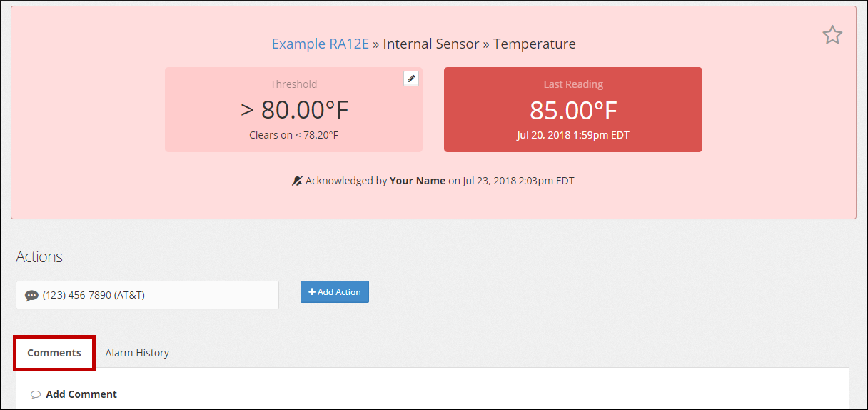The height and width of the screenshot is (410, 868).
Task: Click the Your Name acknowledger text
Action: point(418,181)
